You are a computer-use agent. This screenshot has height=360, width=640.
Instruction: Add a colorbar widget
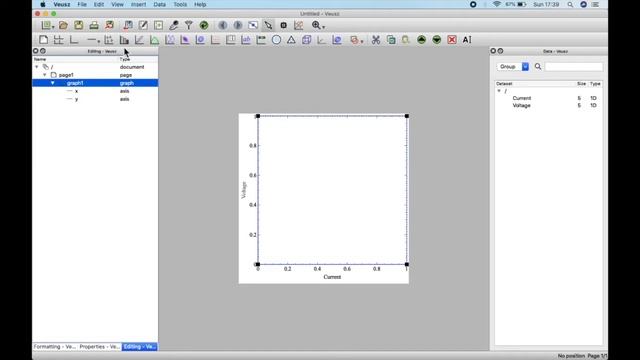click(261, 40)
